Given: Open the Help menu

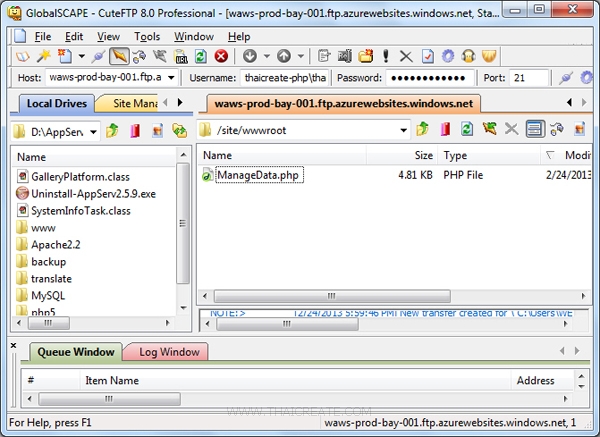Looking at the screenshot, I should (239, 37).
